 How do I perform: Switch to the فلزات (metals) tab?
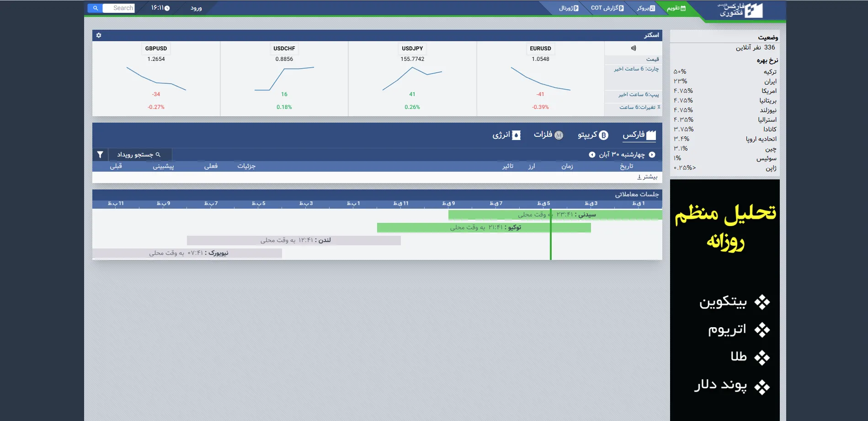pos(548,135)
